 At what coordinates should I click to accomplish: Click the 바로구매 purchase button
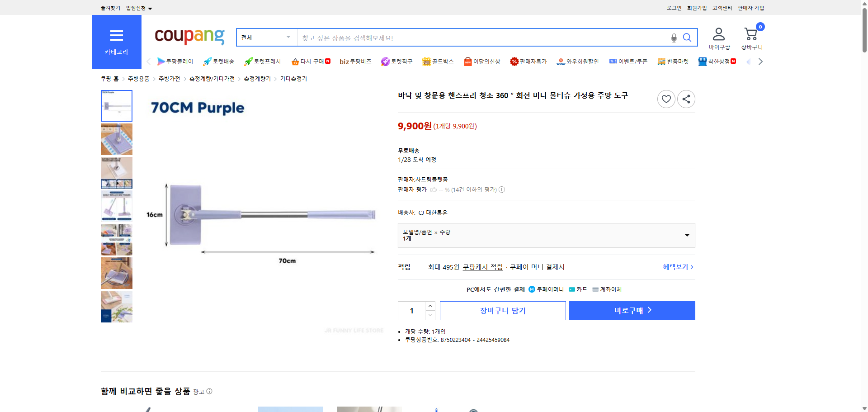tap(632, 310)
